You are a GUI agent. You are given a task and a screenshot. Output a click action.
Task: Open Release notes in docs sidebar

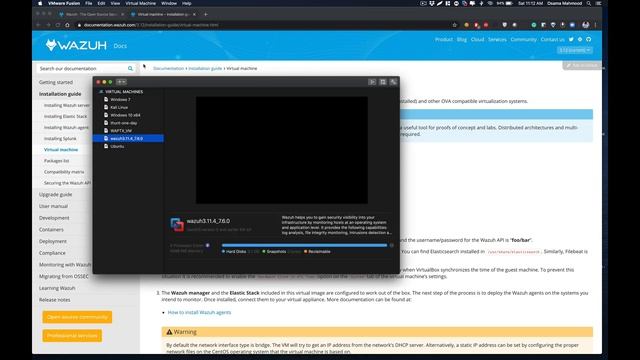point(55,300)
